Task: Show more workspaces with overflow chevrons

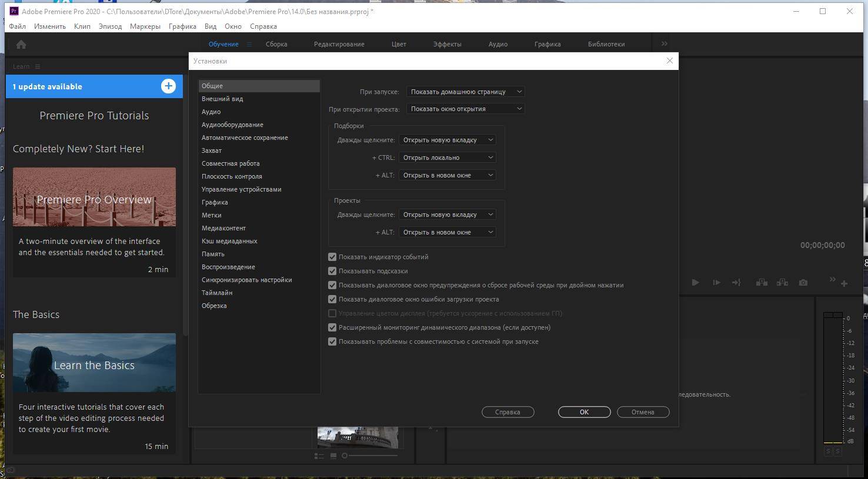Action: click(x=665, y=43)
